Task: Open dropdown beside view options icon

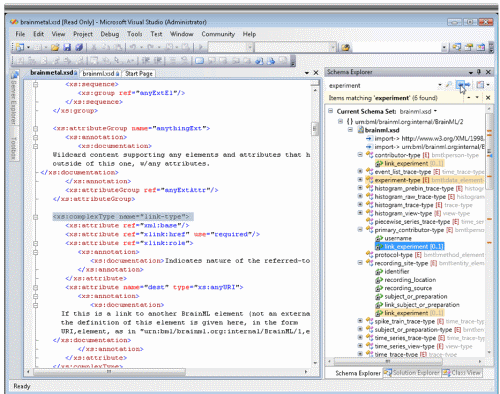Action: click(488, 85)
